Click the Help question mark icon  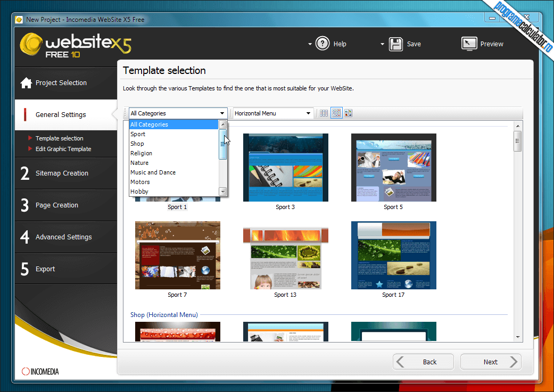pyautogui.click(x=322, y=44)
